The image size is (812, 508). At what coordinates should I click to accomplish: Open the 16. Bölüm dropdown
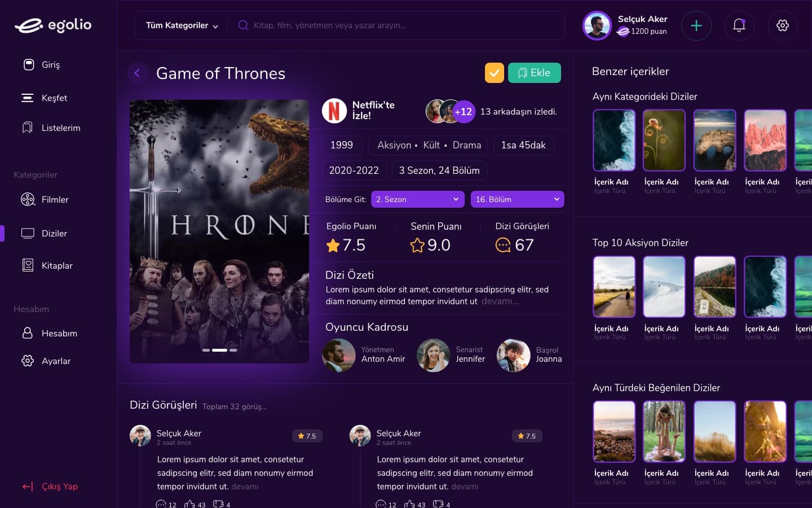pyautogui.click(x=517, y=199)
